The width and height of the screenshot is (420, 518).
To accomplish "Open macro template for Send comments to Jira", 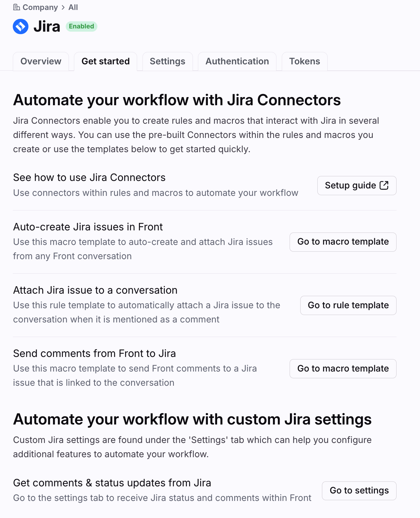I will pyautogui.click(x=343, y=369).
